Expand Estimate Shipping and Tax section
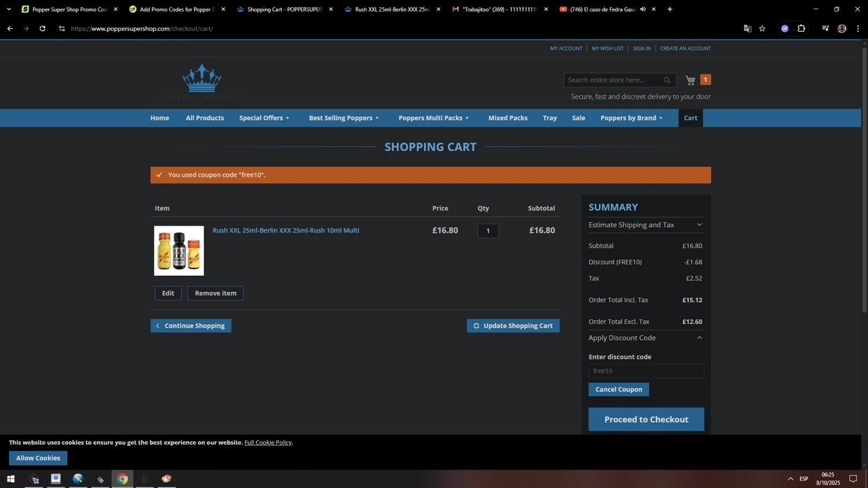Image resolution: width=868 pixels, height=488 pixels. (646, 225)
